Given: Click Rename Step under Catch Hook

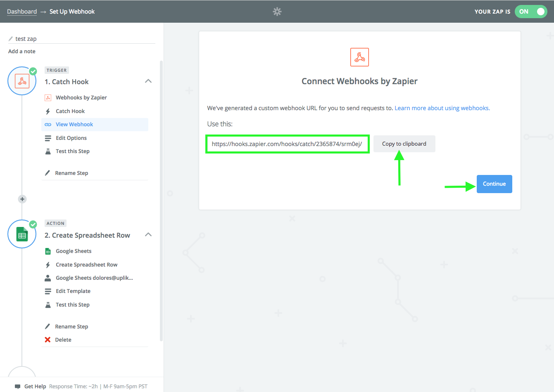Looking at the screenshot, I should [x=71, y=173].
